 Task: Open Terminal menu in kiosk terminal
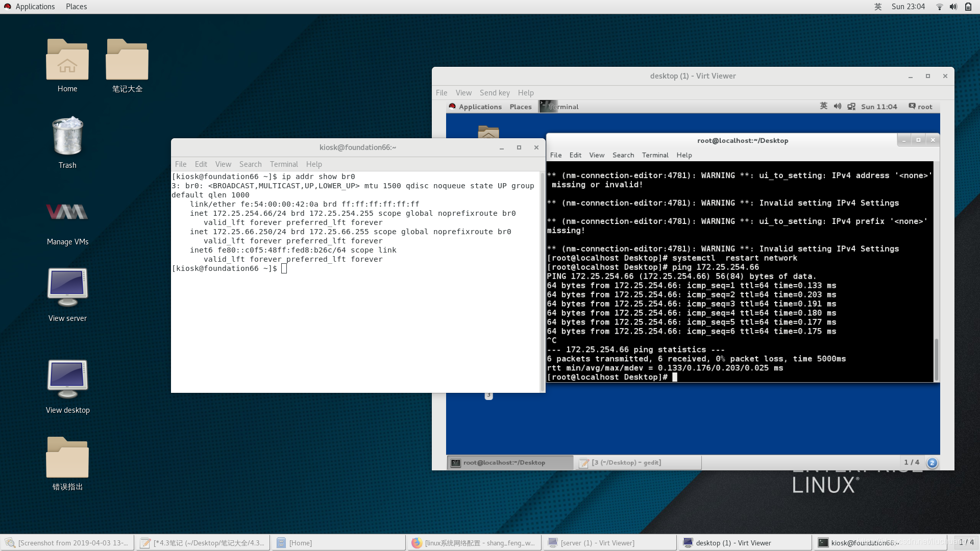(x=284, y=164)
